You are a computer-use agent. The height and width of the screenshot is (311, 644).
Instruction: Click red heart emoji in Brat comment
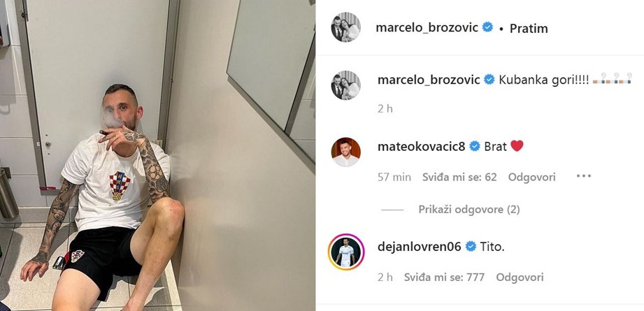click(517, 146)
